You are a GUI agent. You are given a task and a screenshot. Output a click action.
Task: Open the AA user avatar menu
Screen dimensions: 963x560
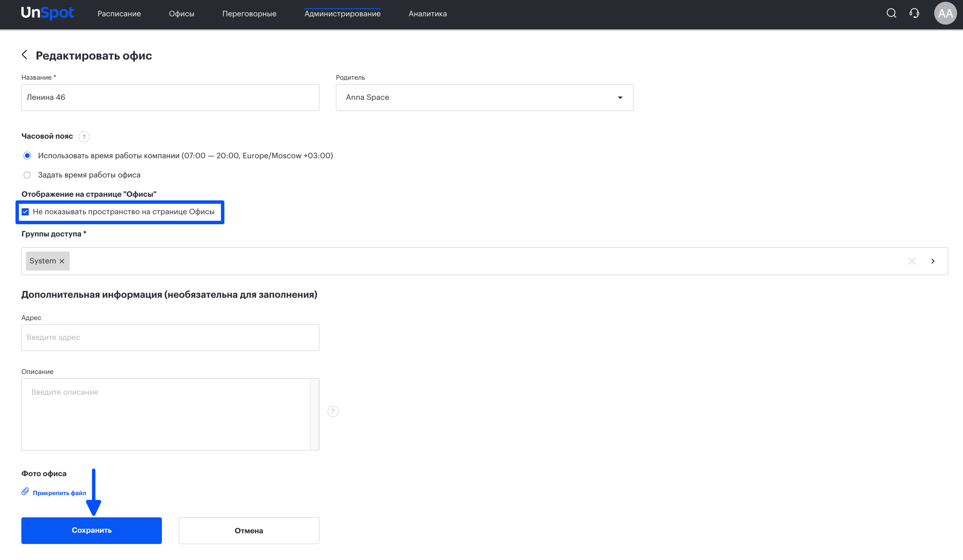pos(945,13)
